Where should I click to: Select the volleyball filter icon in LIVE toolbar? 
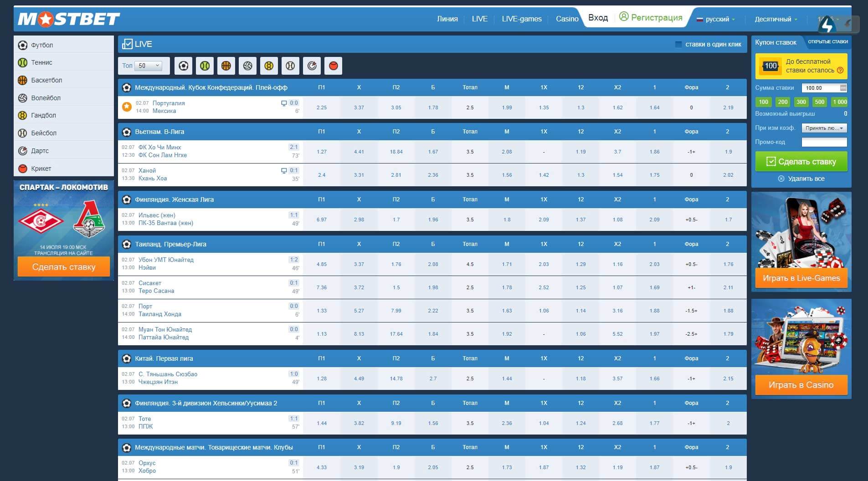[x=247, y=66]
